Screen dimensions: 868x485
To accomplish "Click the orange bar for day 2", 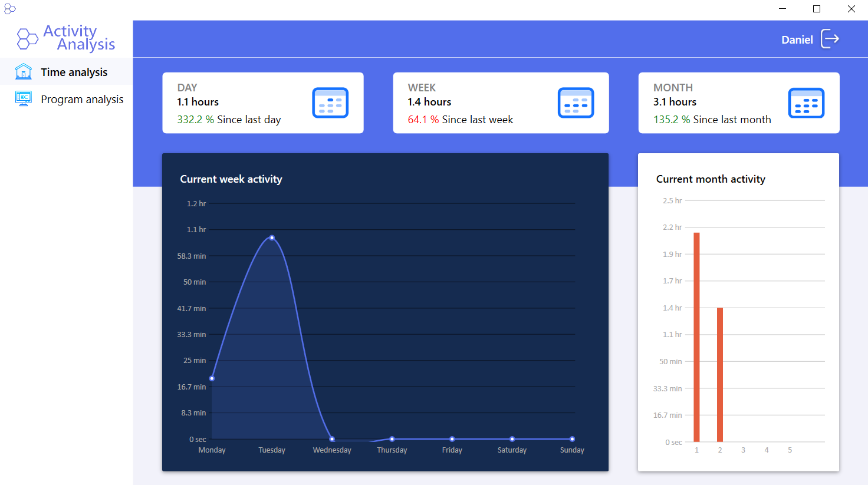I will 720,375.
